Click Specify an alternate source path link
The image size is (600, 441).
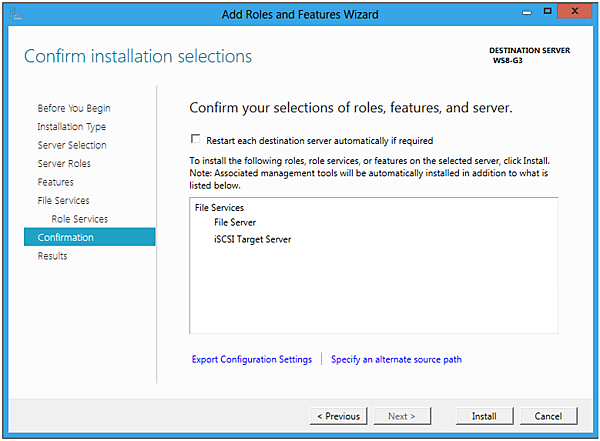(396, 359)
